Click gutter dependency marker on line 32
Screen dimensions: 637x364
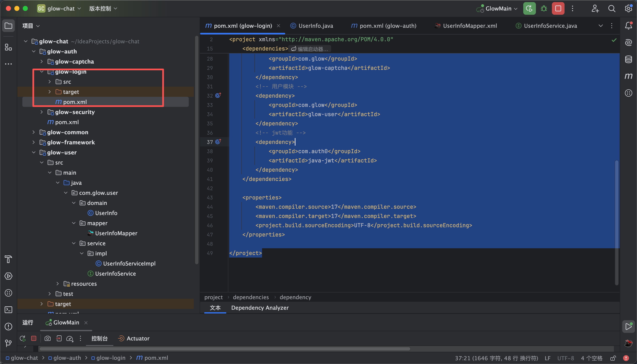click(x=218, y=96)
